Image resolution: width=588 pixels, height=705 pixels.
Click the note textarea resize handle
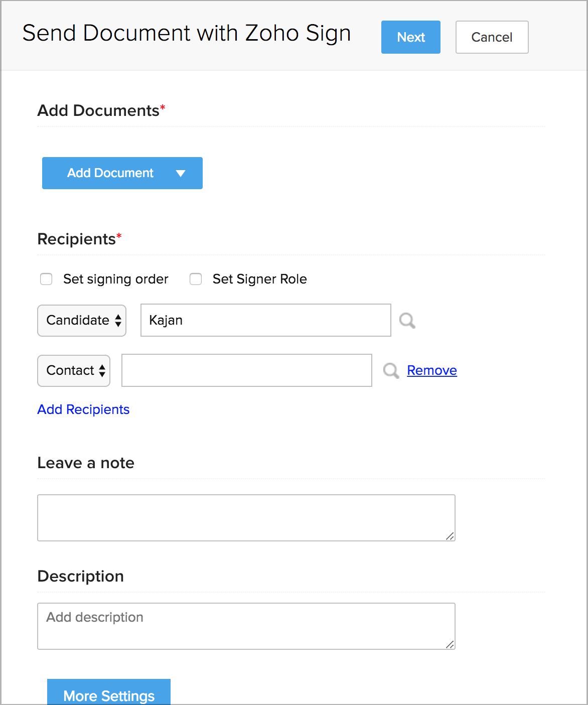pos(450,536)
